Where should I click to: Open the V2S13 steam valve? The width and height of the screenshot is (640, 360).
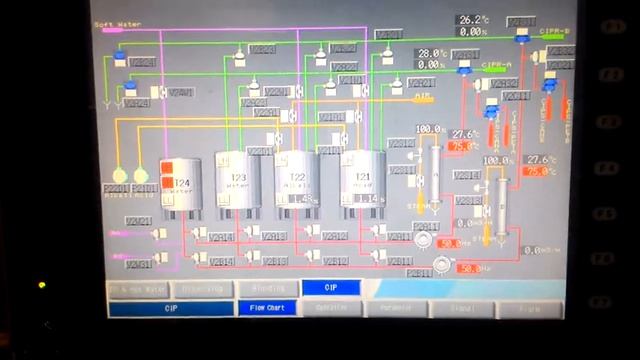tap(482, 211)
